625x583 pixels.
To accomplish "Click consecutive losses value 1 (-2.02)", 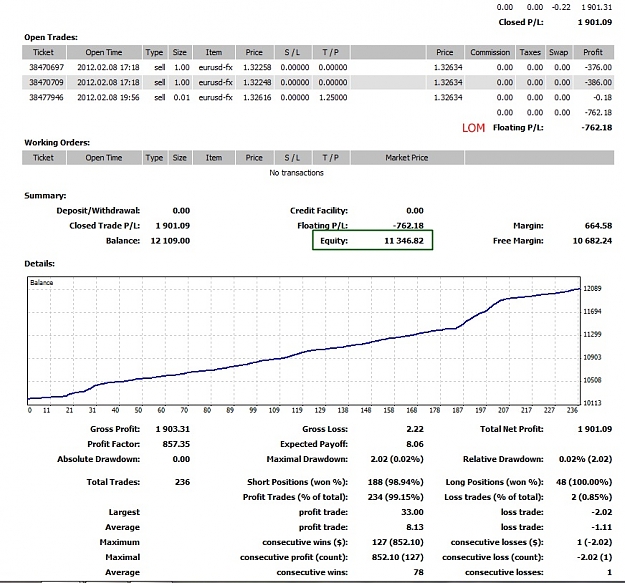I will point(594,542).
